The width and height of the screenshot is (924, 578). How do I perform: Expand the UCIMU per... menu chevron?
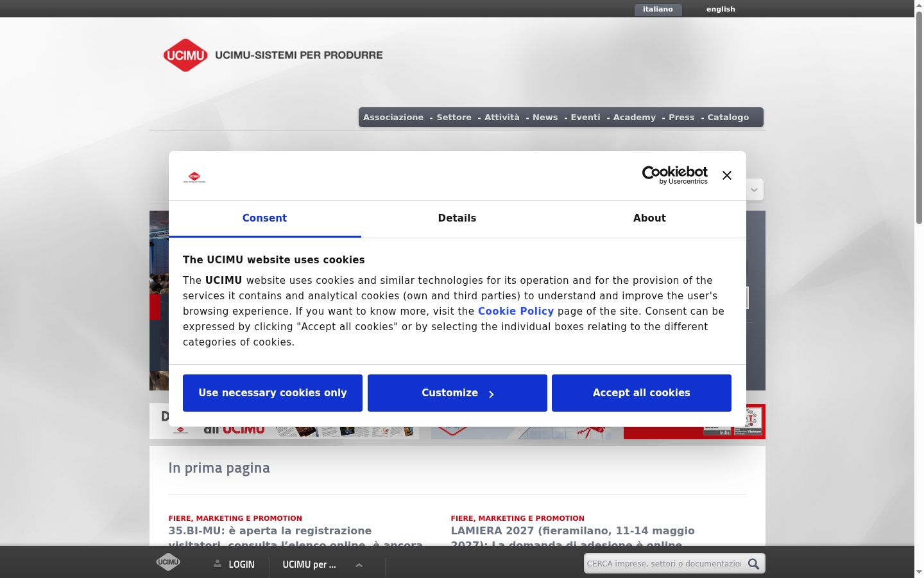pyautogui.click(x=359, y=565)
